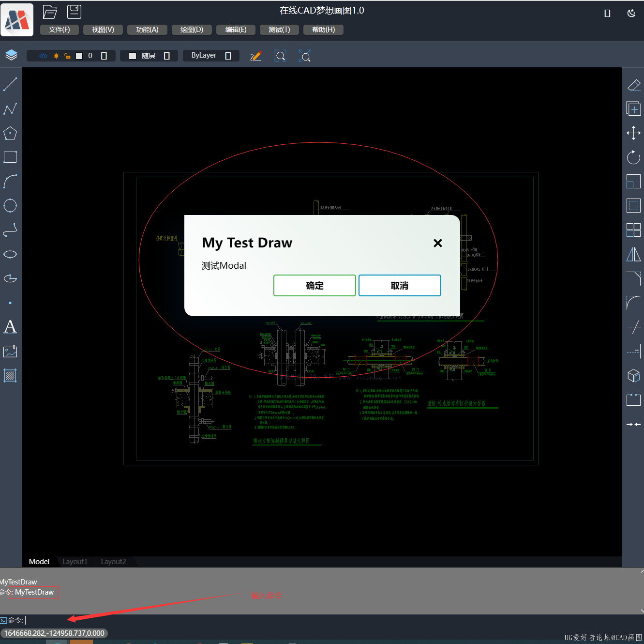Select the Hatch fill tool
This screenshot has width=644, height=644.
pos(10,375)
